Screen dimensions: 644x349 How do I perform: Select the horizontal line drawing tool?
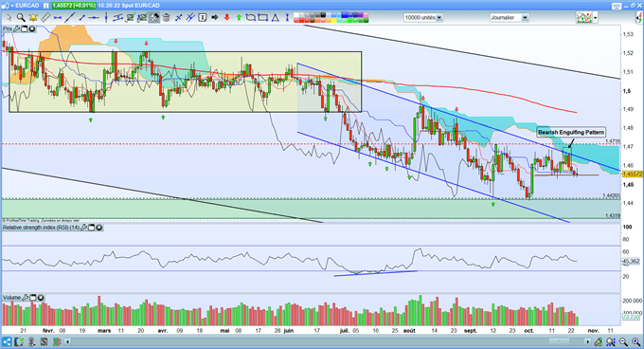click(58, 18)
